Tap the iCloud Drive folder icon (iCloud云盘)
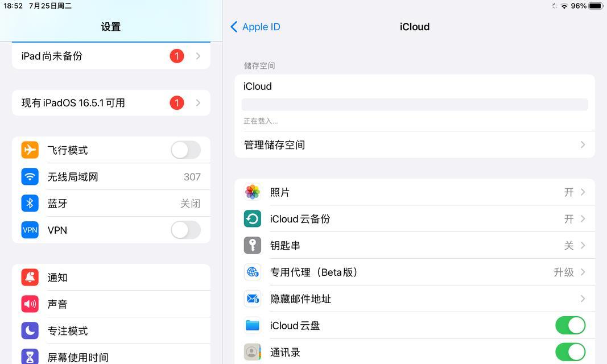This screenshot has height=364, width=607. point(253,326)
